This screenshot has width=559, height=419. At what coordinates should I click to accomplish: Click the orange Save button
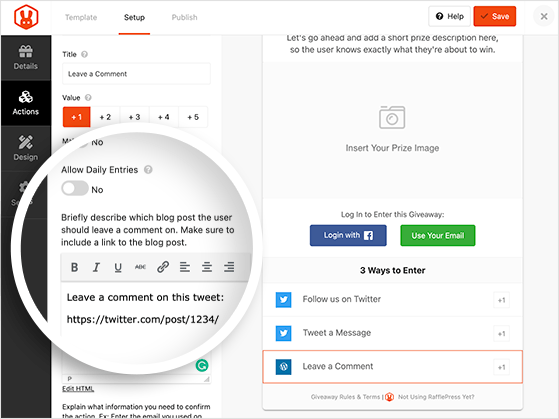(x=494, y=16)
